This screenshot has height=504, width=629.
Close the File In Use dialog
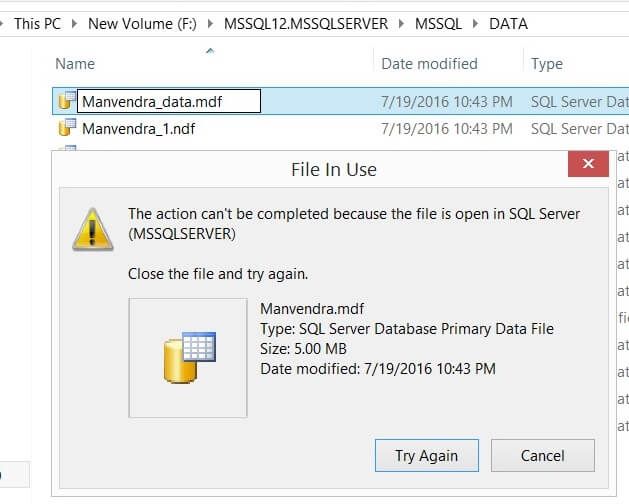588,164
